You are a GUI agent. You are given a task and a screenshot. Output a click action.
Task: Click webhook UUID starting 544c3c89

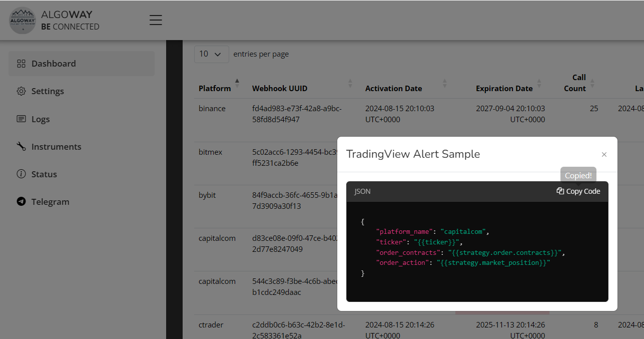click(294, 286)
